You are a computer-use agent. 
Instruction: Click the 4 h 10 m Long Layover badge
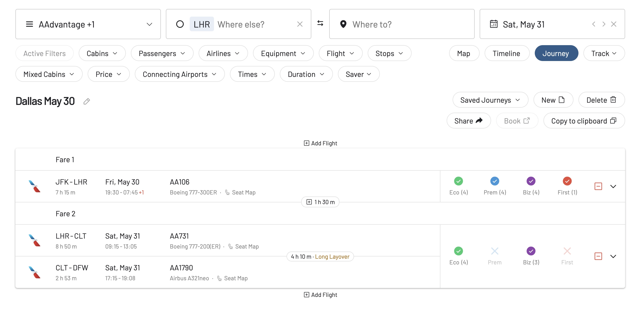[x=320, y=256]
